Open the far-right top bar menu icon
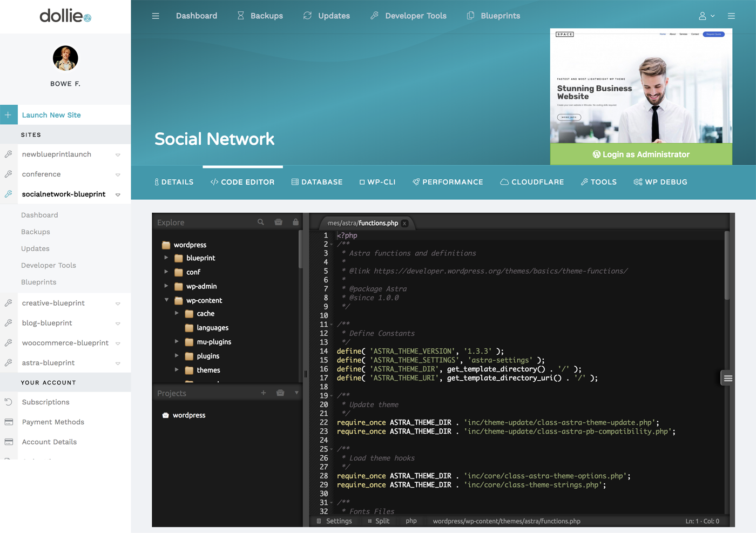The width and height of the screenshot is (756, 533). point(731,16)
